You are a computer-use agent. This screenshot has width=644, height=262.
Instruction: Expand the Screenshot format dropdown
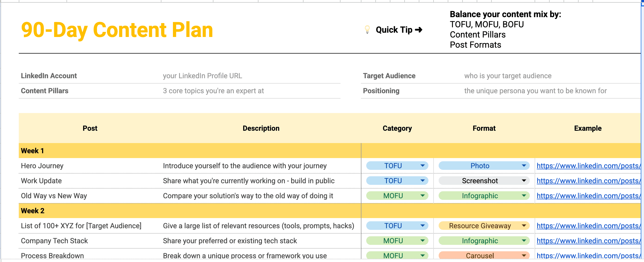tap(524, 181)
